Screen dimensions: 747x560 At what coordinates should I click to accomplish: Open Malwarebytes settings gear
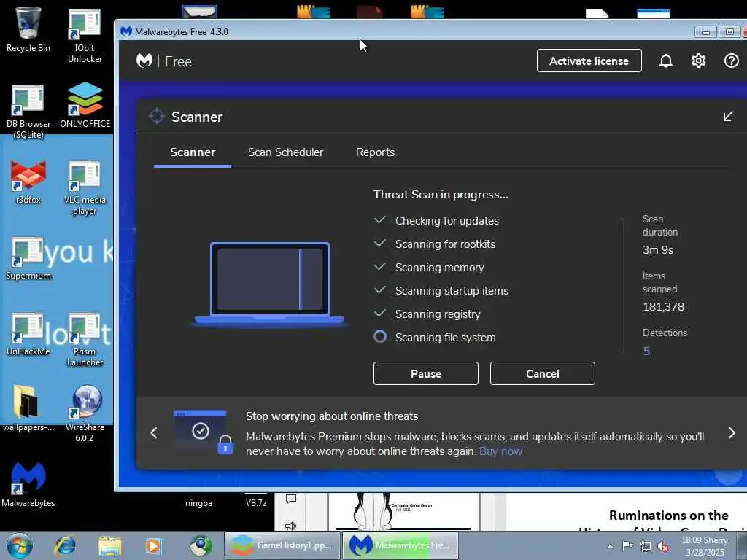point(698,61)
